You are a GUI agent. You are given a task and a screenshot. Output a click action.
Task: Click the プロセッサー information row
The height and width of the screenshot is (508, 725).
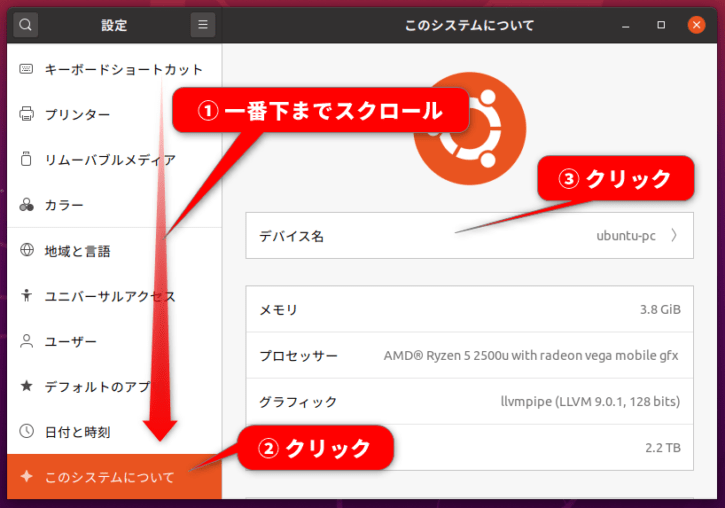[x=469, y=355]
